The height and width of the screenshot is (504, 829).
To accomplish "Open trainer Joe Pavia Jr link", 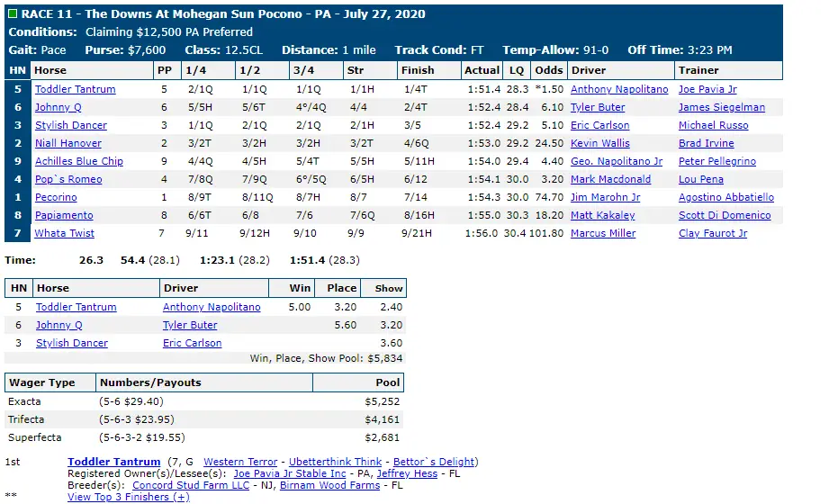I will point(707,89).
